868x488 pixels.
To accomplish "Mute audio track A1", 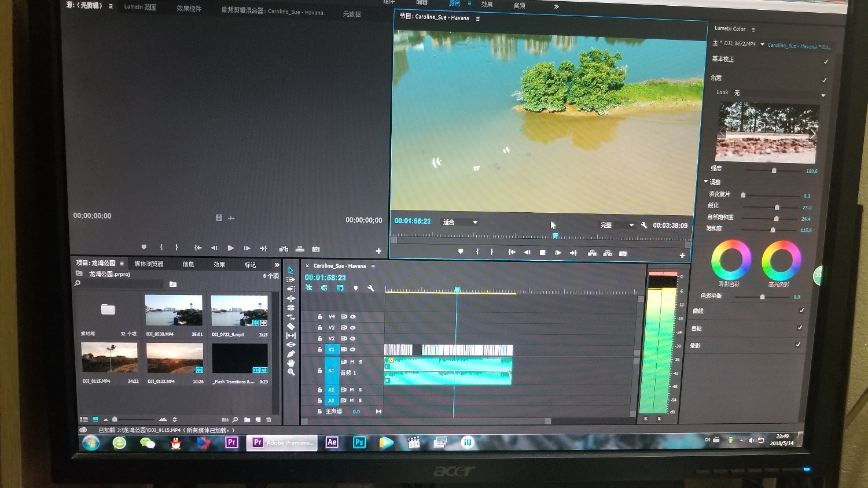I will pyautogui.click(x=351, y=362).
